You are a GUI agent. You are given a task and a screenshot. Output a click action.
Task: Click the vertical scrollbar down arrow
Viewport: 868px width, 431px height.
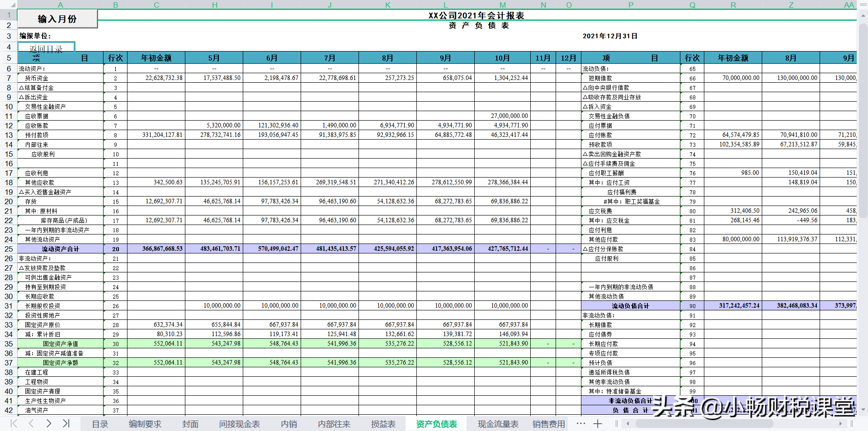[863, 410]
